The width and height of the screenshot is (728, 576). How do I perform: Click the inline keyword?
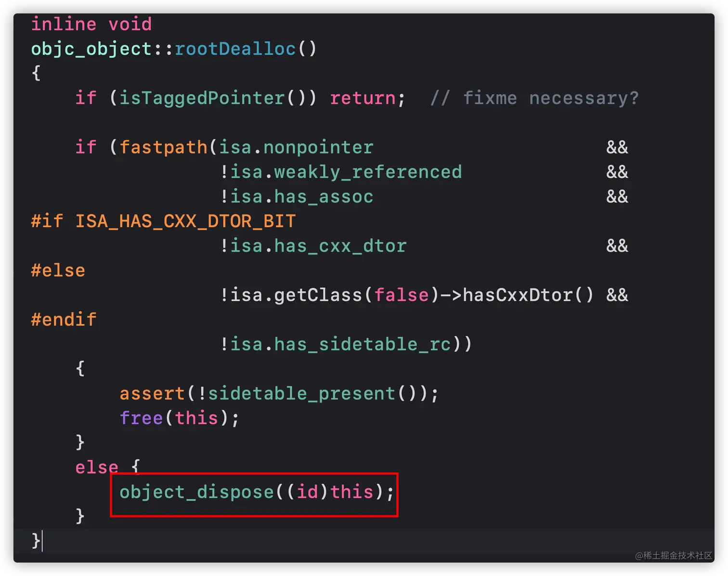coord(64,24)
